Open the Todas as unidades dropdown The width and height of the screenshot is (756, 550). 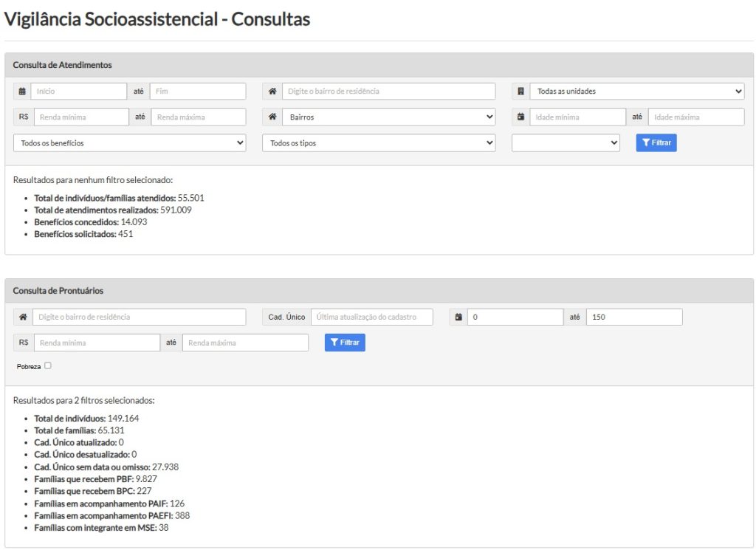[637, 91]
